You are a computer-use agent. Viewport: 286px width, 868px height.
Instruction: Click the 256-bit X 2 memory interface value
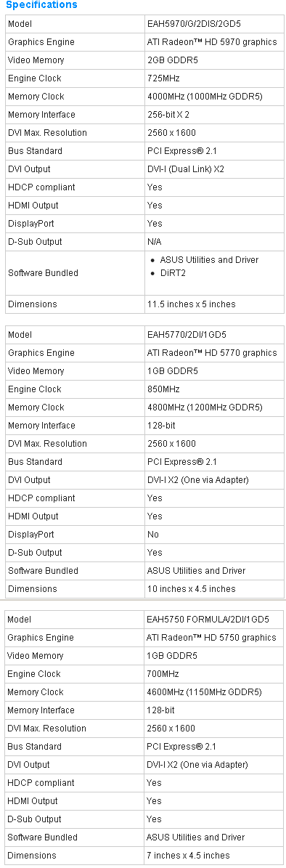point(168,115)
